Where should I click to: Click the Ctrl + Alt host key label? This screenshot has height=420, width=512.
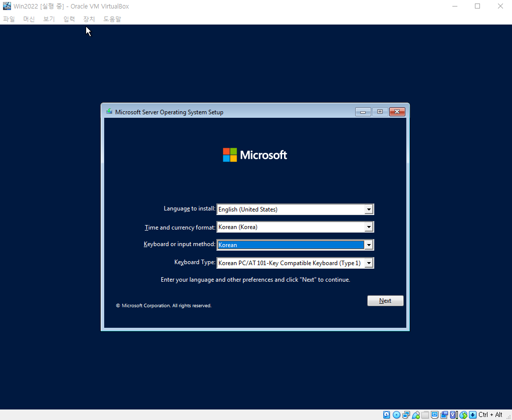click(490, 415)
